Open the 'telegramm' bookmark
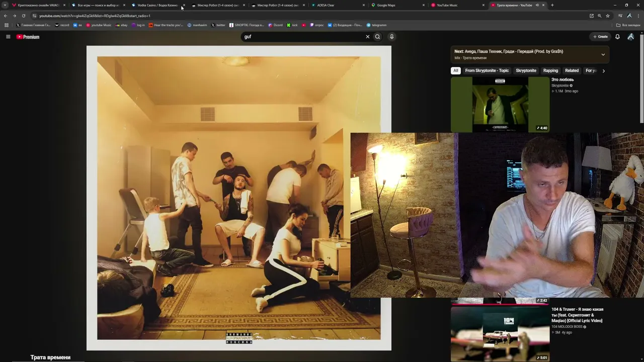Screen dimensions: 644x362 pos(376,25)
